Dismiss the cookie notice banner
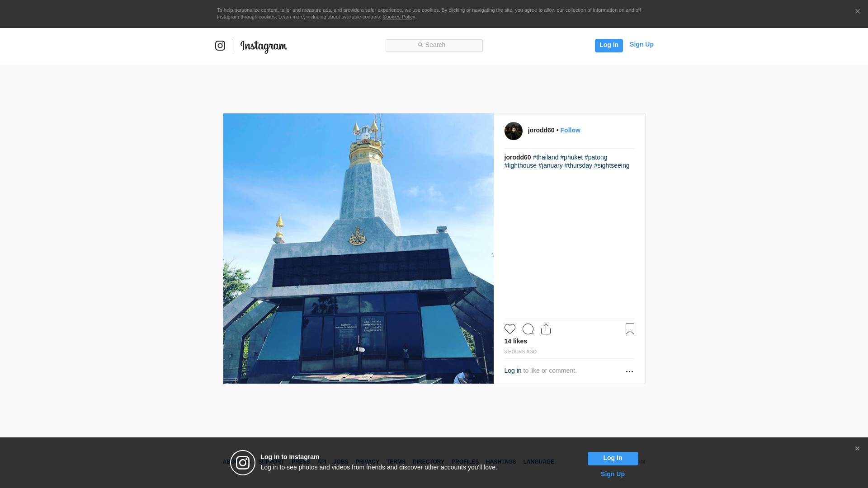Image resolution: width=868 pixels, height=488 pixels. click(857, 12)
